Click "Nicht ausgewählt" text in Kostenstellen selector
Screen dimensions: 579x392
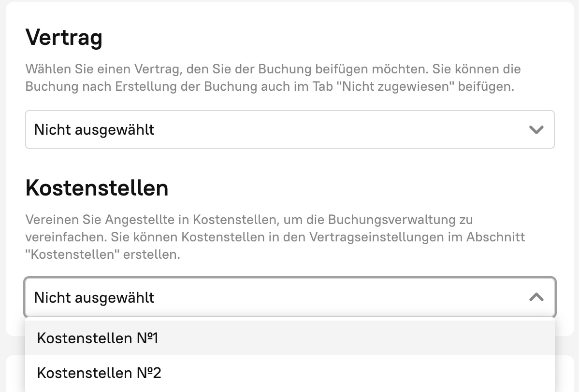(x=94, y=297)
